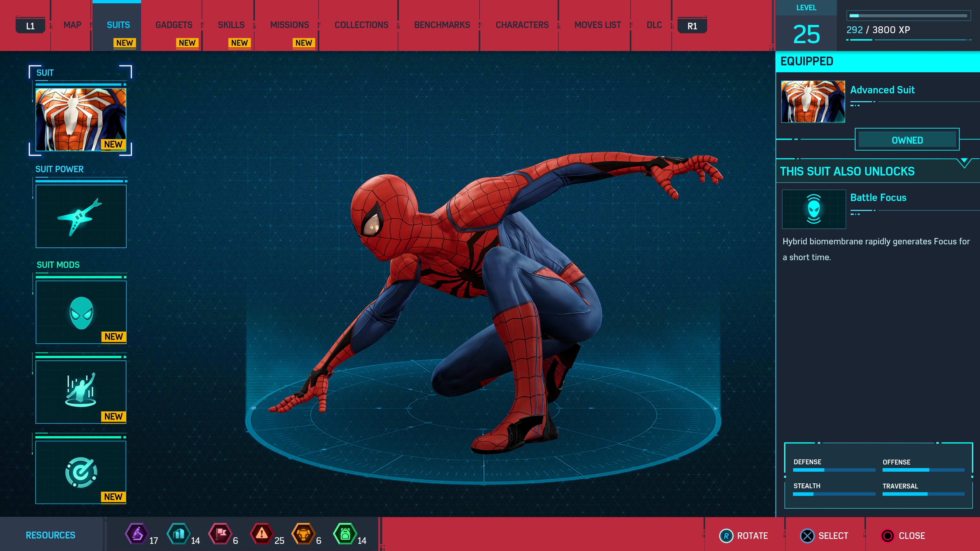Screen dimensions: 980x551
Task: Click the ROTATE label
Action: click(752, 536)
